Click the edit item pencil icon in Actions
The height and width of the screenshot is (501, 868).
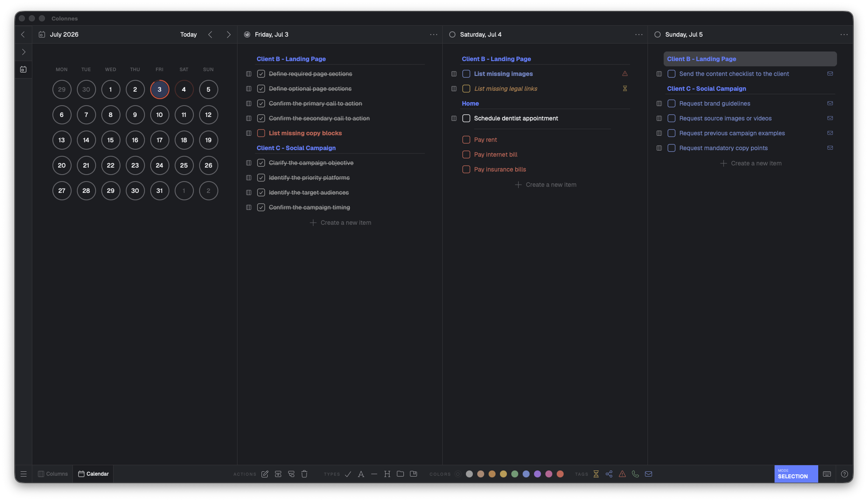click(x=265, y=474)
